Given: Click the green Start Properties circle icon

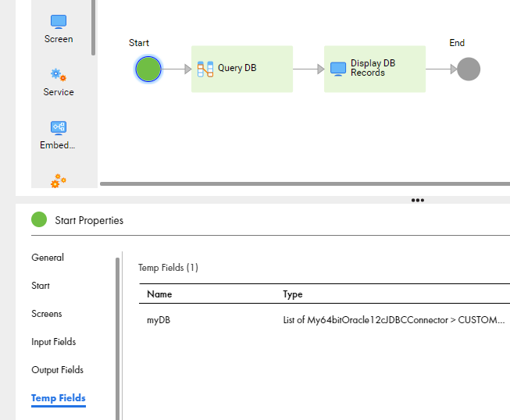Looking at the screenshot, I should [x=39, y=219].
